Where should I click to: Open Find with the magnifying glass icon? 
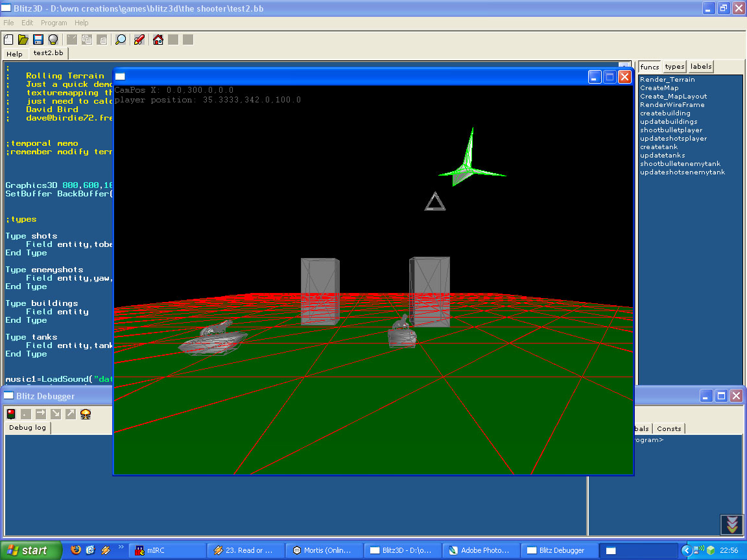click(121, 40)
